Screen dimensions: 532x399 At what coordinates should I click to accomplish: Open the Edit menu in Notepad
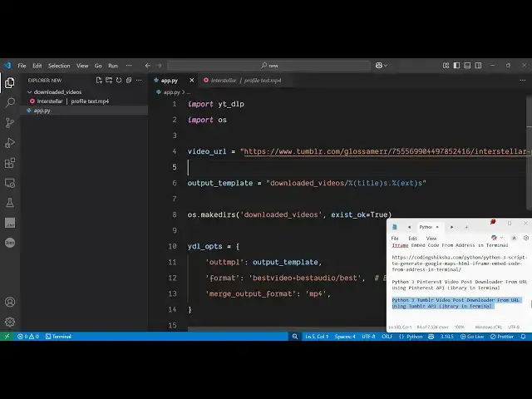[x=412, y=239]
